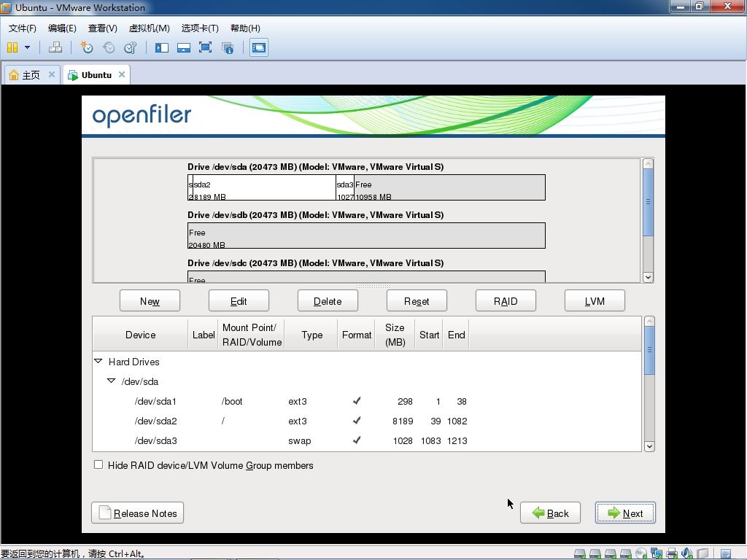Select the /dev/sda1 partition row
Screen dimensions: 747x560
(x=367, y=402)
